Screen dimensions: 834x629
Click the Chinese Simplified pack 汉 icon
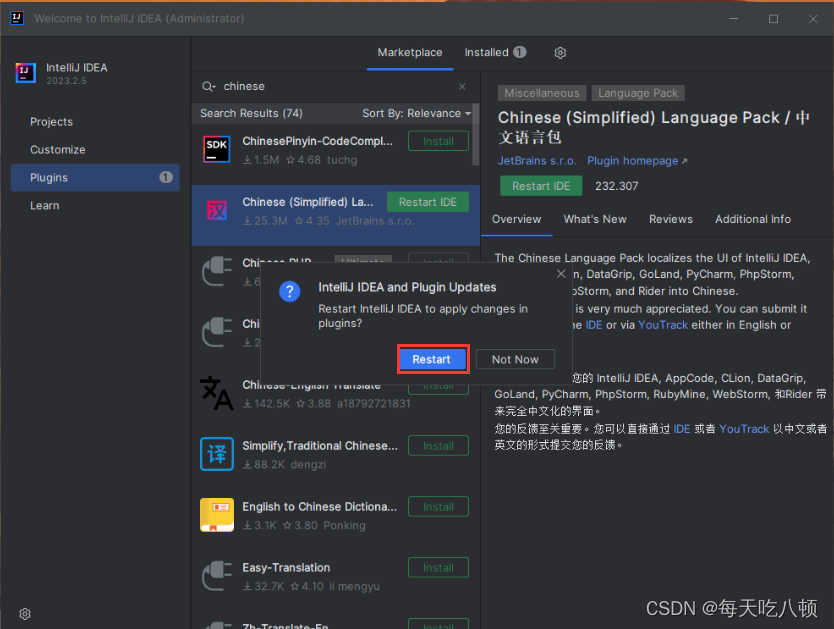[217, 211]
